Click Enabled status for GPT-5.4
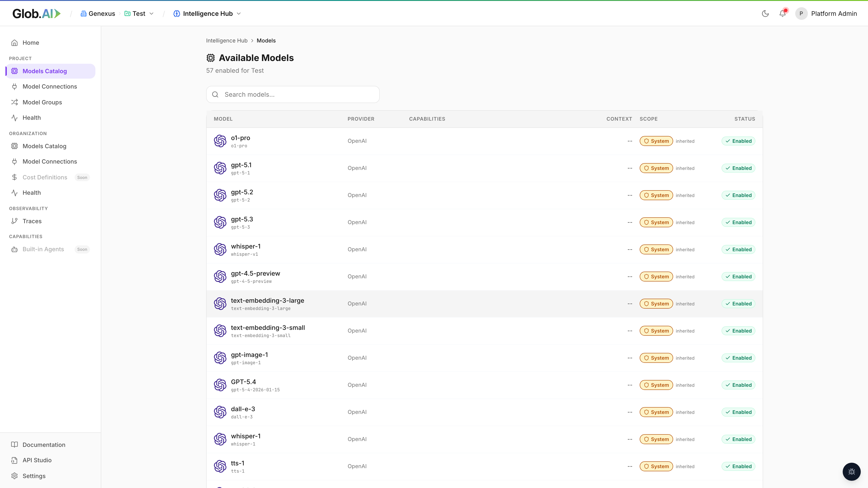868x488 pixels. coord(738,385)
